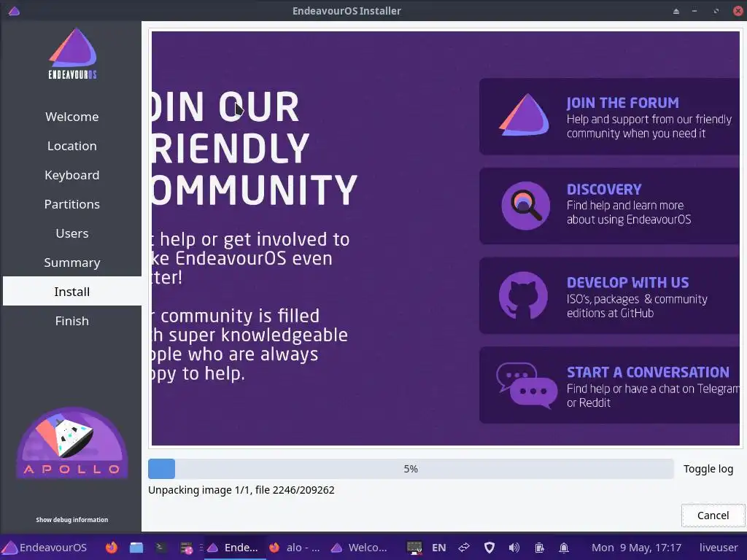The image size is (747, 560).
Task: Click the GitHub octocat icon
Action: pos(523,296)
